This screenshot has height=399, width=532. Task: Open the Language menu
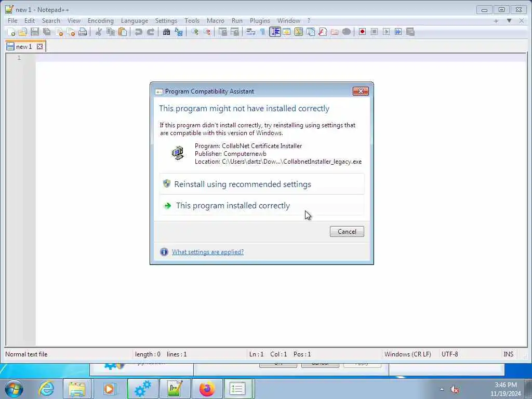135,21
